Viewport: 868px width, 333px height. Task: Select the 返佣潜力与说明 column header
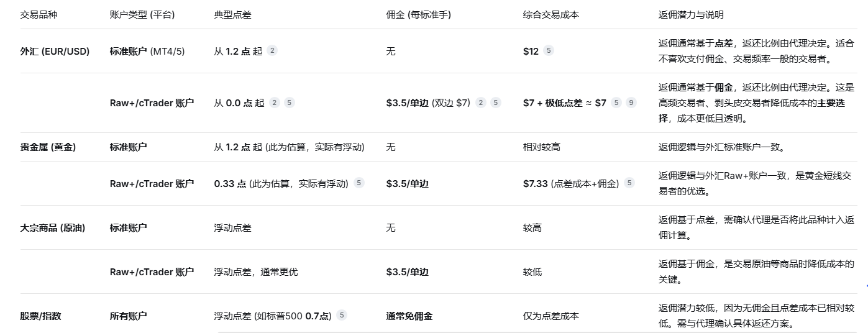[691, 15]
